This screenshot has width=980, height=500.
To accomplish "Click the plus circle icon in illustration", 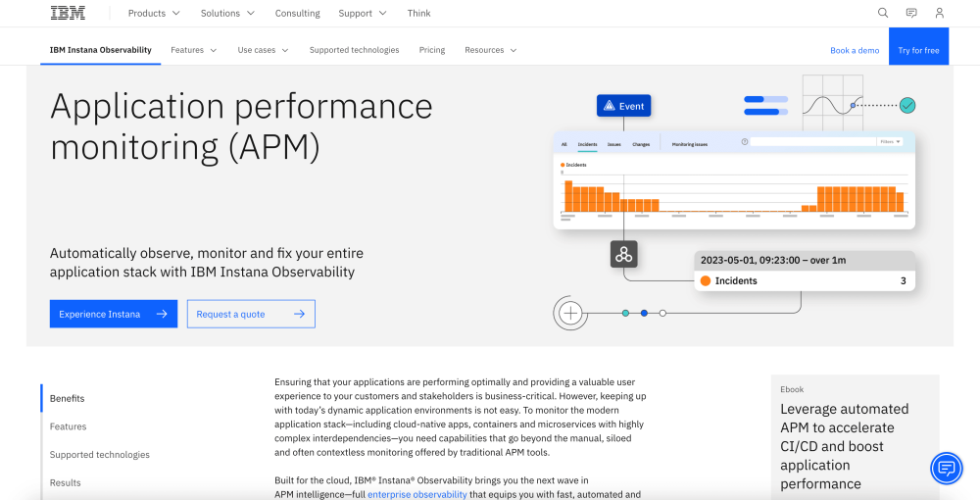I will click(570, 313).
